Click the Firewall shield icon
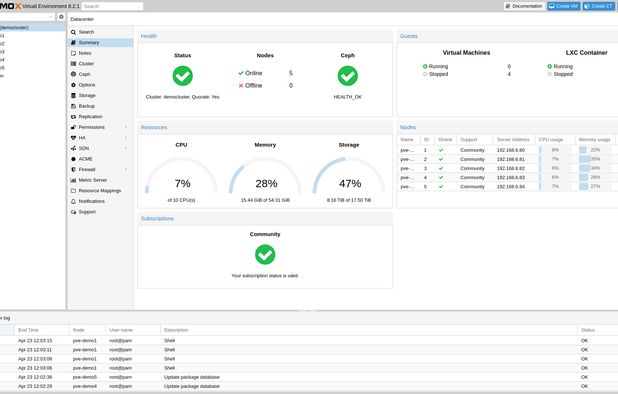 coord(73,169)
